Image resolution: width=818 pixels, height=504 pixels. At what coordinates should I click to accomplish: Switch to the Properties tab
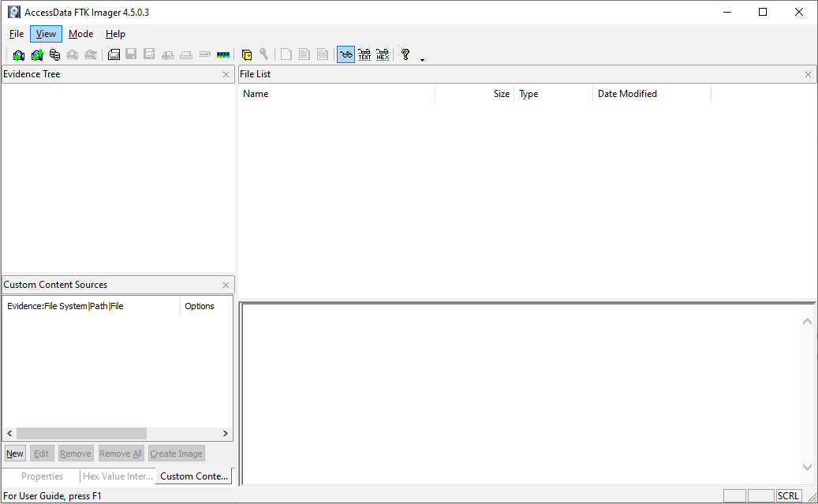42,476
